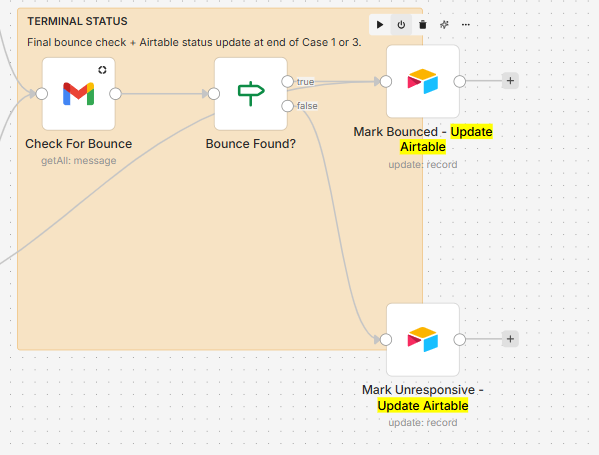
Task: Click the true output connector of Bounce Found?
Action: tap(287, 81)
